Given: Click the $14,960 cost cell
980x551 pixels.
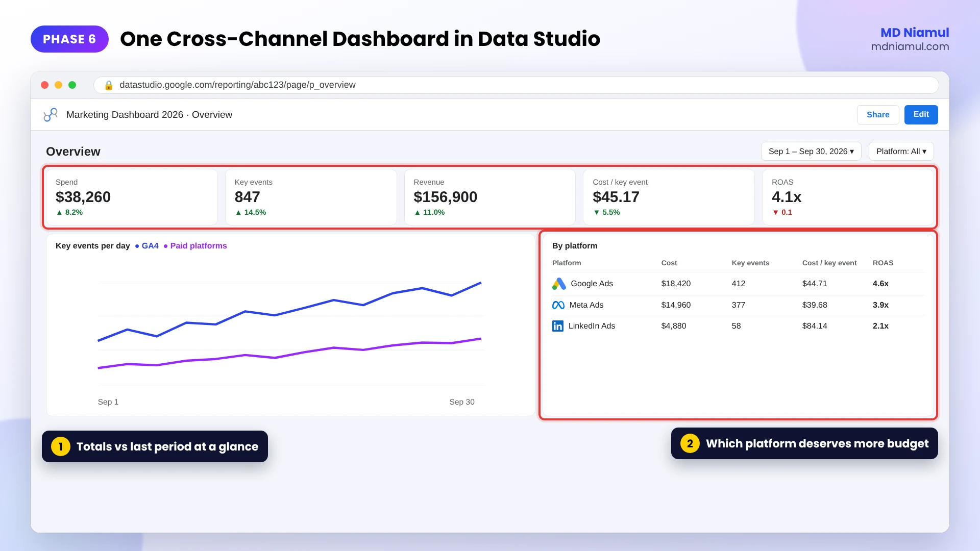Looking at the screenshot, I should (x=676, y=305).
